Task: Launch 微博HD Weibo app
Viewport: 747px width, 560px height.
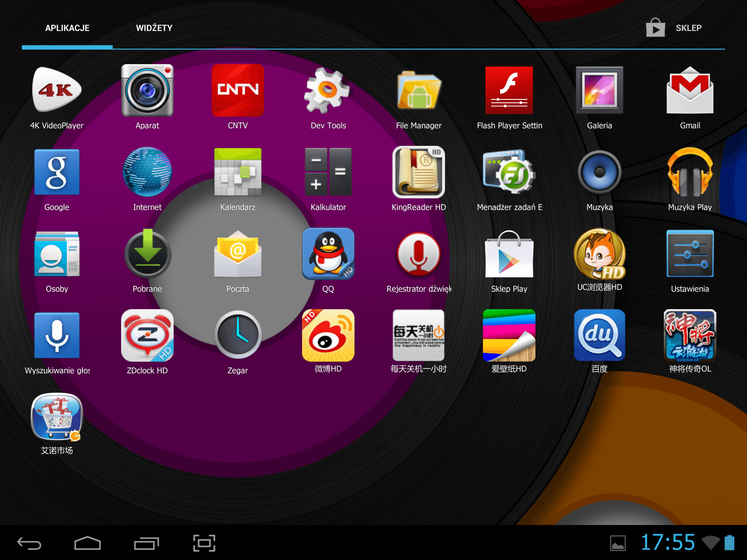Action: coord(328,335)
